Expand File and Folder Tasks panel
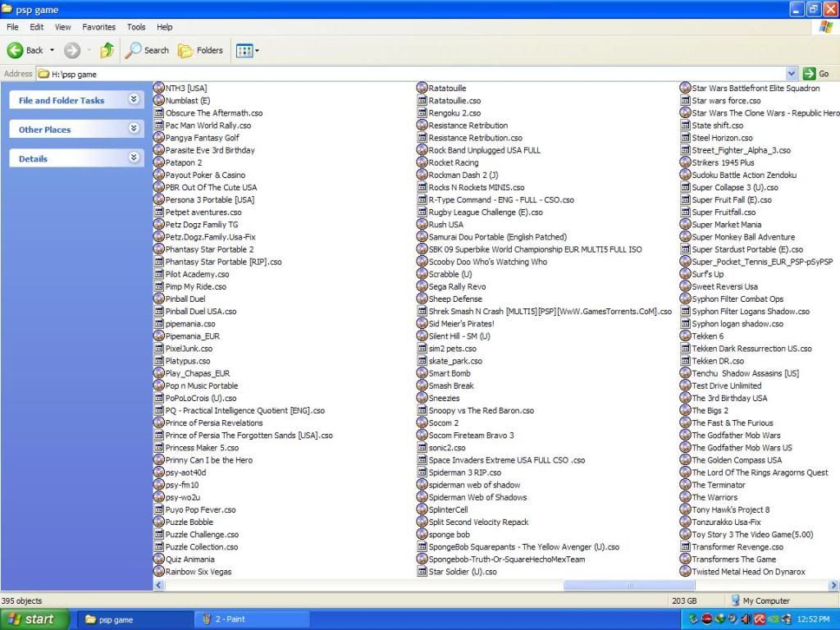Viewport: 840px width, 630px height. (x=134, y=99)
